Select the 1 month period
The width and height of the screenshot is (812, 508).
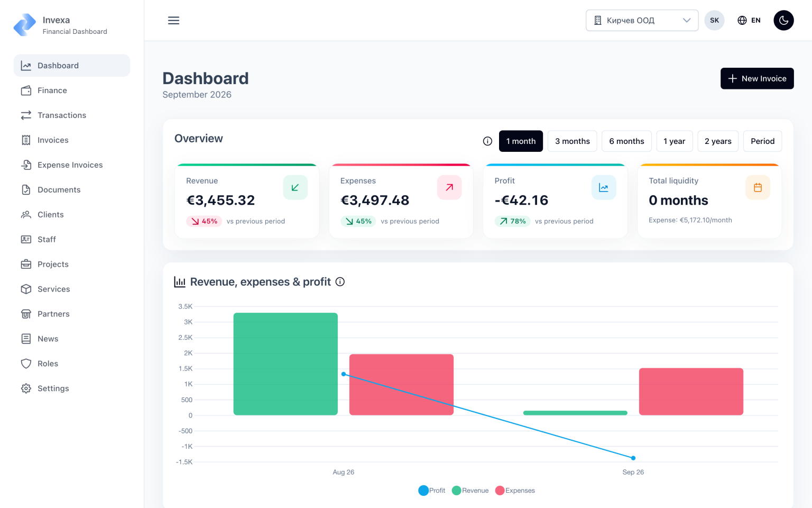pos(521,141)
